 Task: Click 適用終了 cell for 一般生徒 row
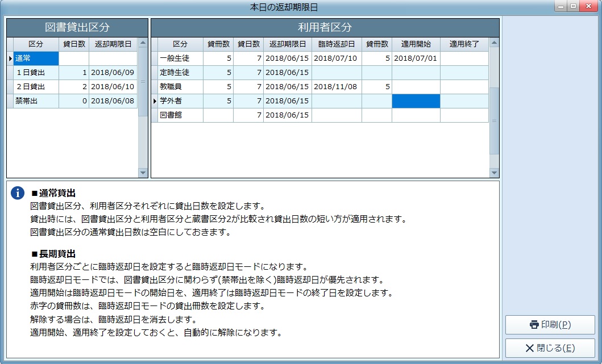click(x=464, y=58)
